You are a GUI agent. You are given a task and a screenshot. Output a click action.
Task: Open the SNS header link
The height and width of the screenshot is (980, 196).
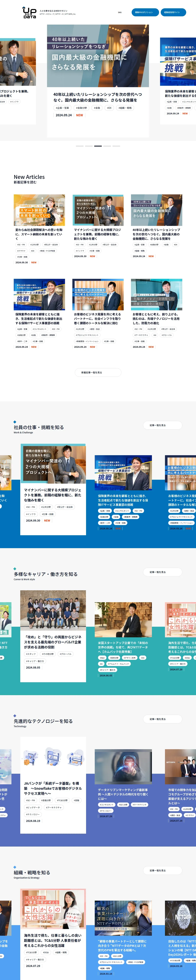point(120,12)
